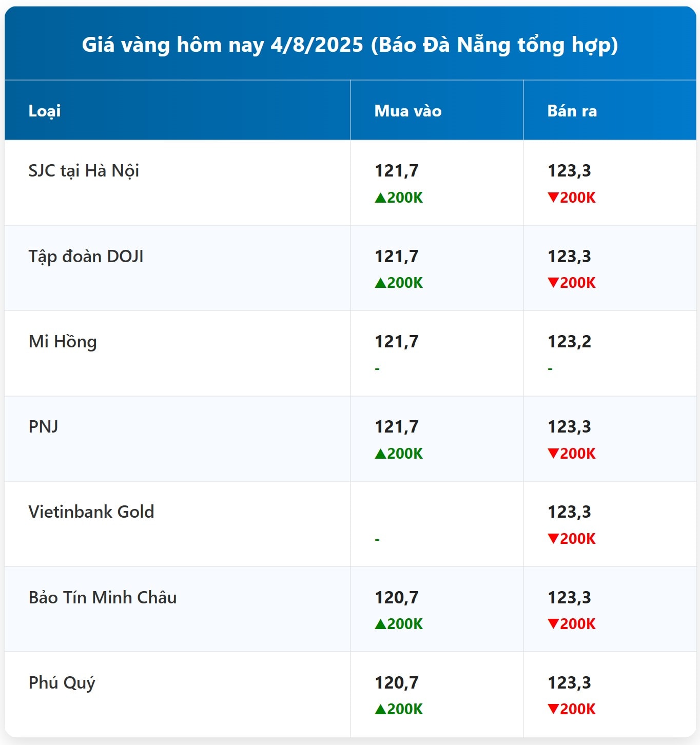Select the Bán ra column header

[x=572, y=111]
